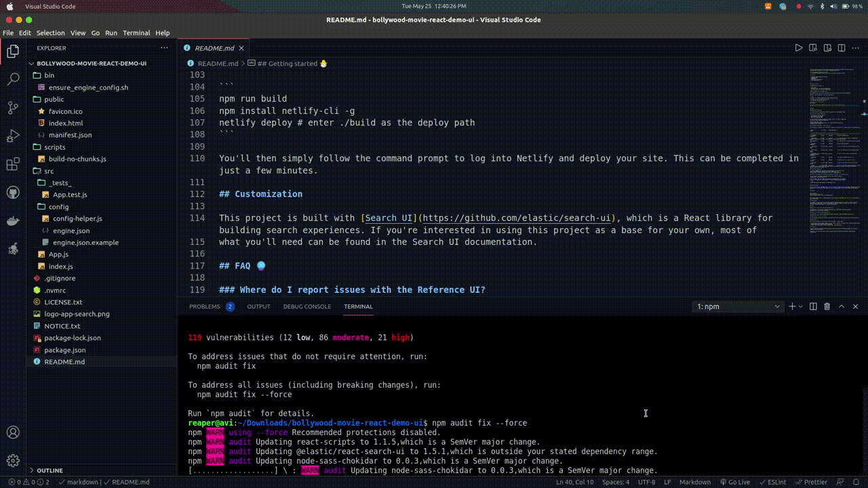Viewport: 868px width, 488px height.
Task: Change Markdown language mode in status bar
Action: pyautogui.click(x=695, y=482)
